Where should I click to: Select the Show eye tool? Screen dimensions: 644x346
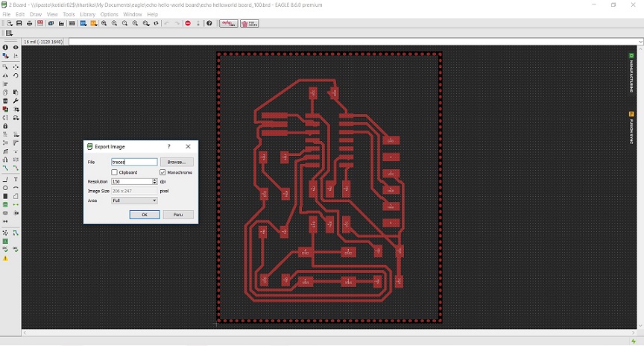tap(16, 47)
